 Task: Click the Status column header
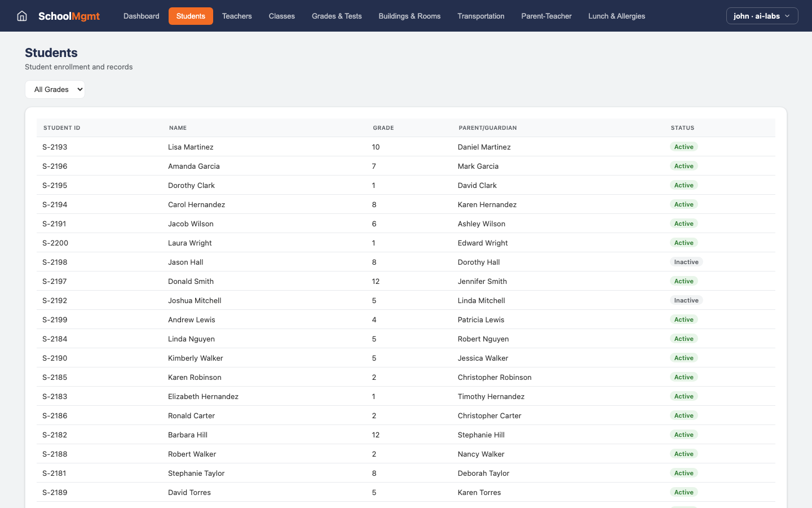coord(682,128)
